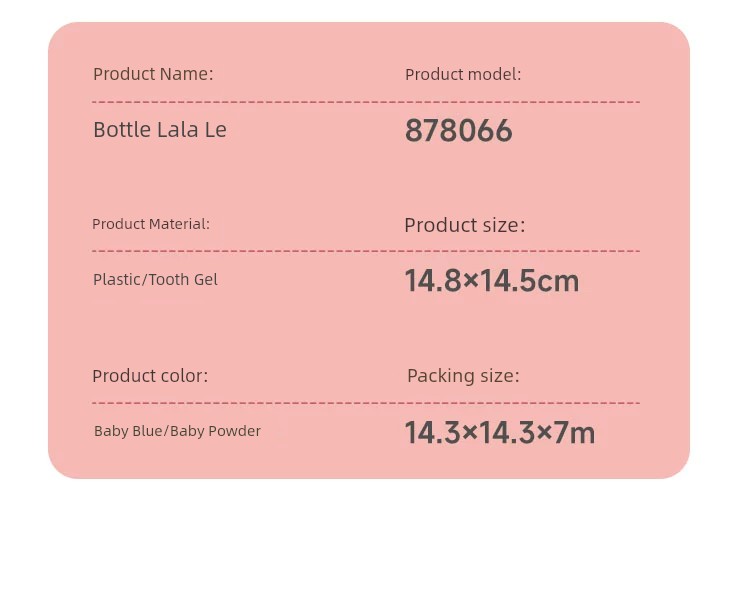Click the Product Material label
The height and width of the screenshot is (593, 750).
tap(151, 224)
